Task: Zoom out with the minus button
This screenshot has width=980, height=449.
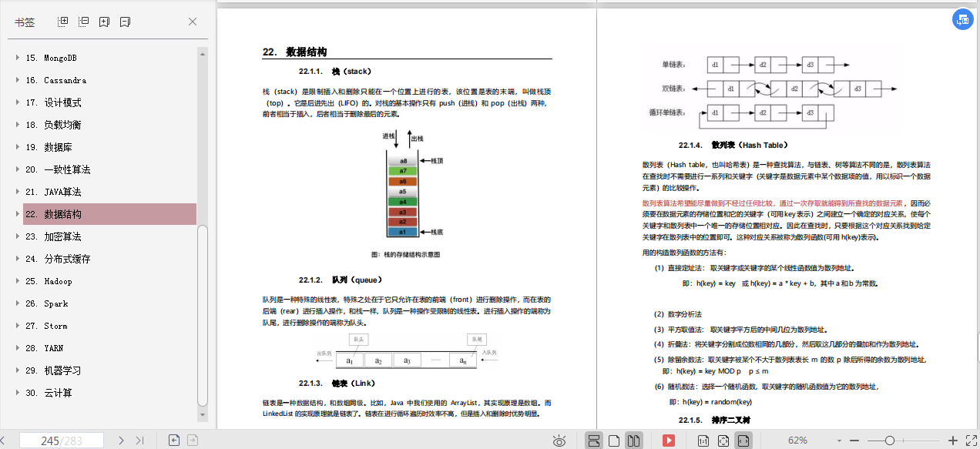Action: (854, 441)
